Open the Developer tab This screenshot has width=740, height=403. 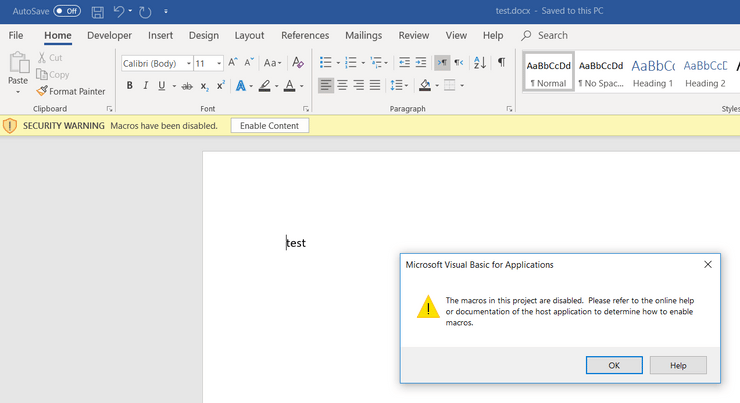[x=109, y=35]
